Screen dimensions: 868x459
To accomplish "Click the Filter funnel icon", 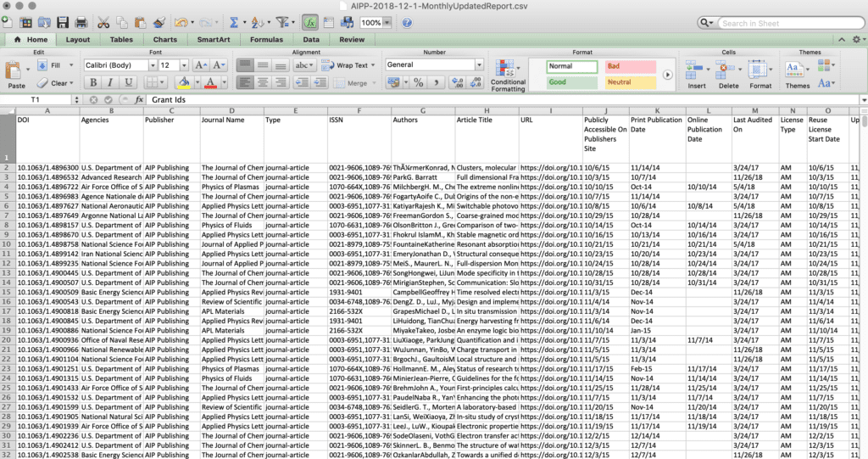I will [x=282, y=23].
